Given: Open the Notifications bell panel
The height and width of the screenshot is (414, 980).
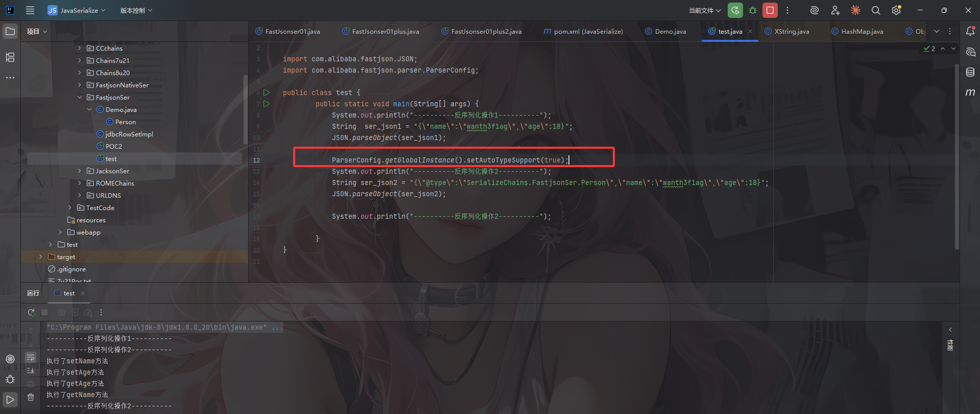Looking at the screenshot, I should (x=970, y=31).
